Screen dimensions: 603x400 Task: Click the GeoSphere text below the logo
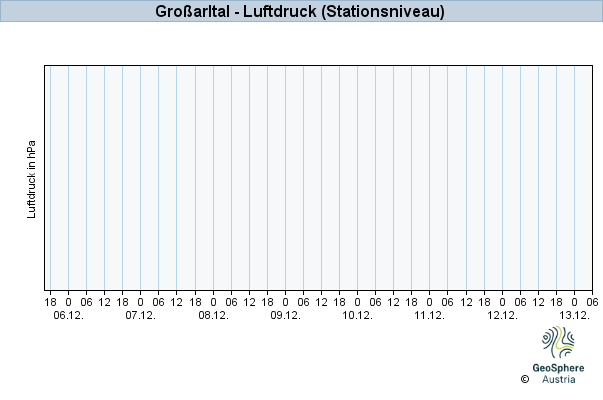558,368
